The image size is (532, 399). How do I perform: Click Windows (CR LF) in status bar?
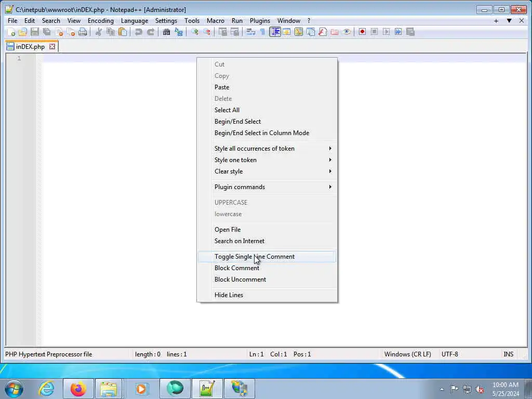[x=407, y=354]
